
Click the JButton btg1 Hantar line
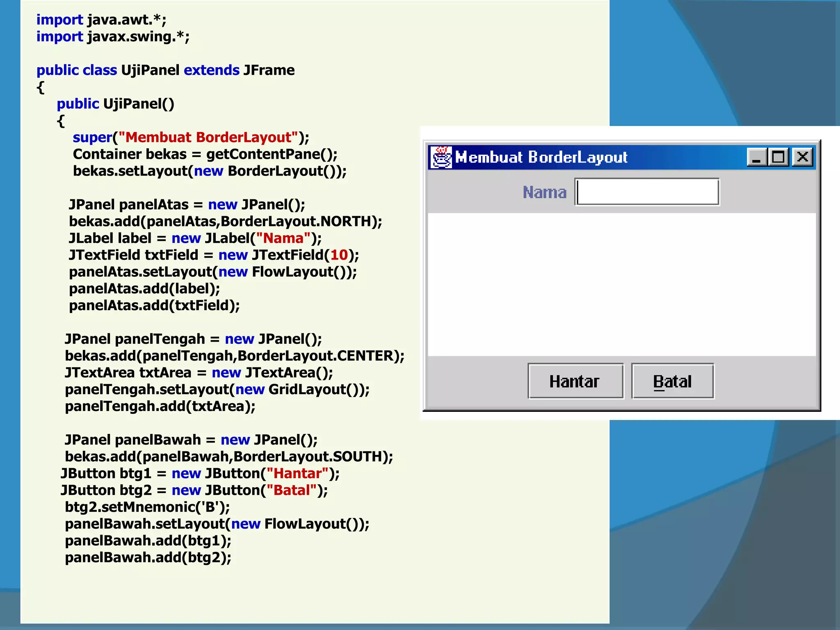200,474
